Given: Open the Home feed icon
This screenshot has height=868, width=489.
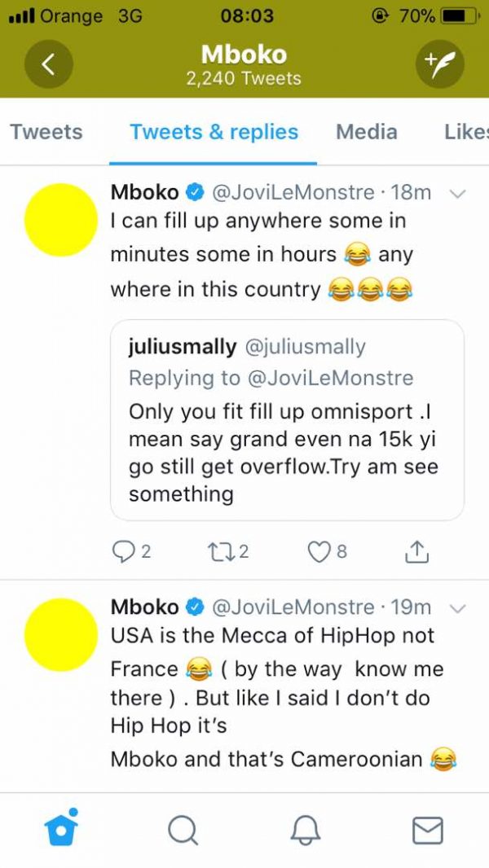Looking at the screenshot, I should coord(61,828).
